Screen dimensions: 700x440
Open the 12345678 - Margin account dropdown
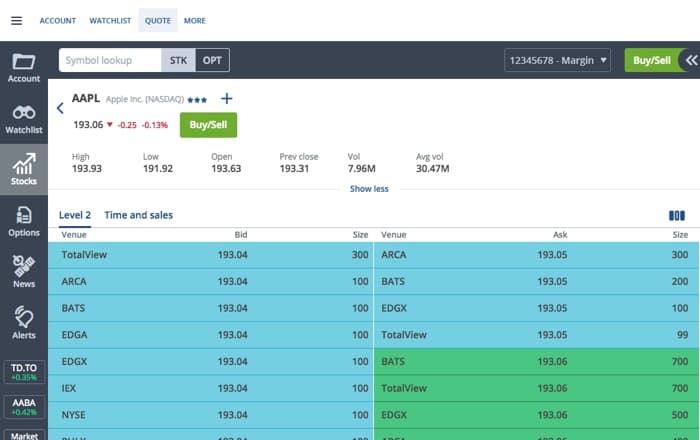(x=558, y=60)
